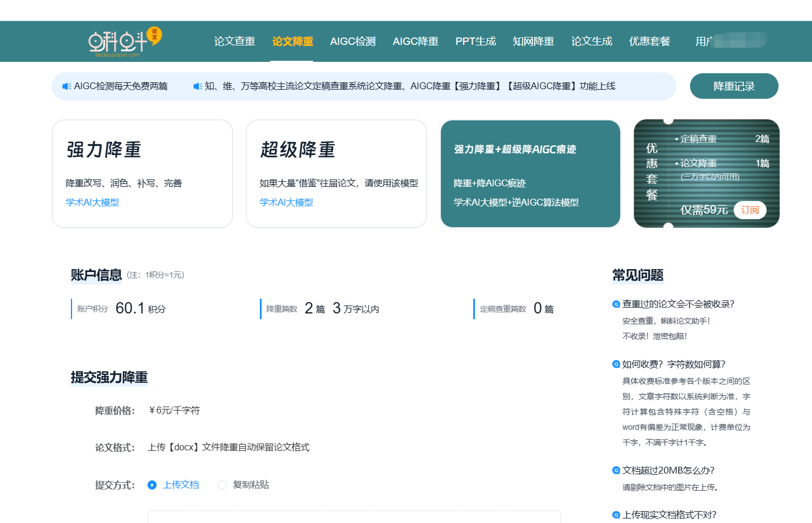Click the speaker icon before AIGC检测每天免费两篇
The width and height of the screenshot is (812, 523).
67,86
